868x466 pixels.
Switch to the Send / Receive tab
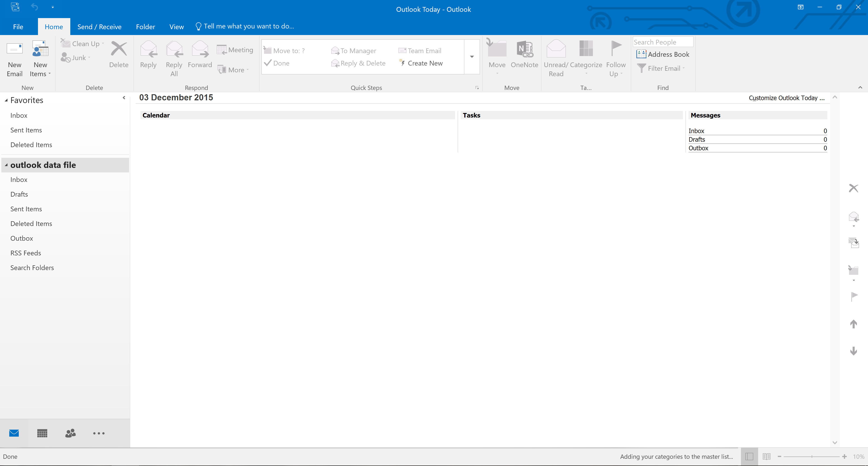tap(99, 27)
